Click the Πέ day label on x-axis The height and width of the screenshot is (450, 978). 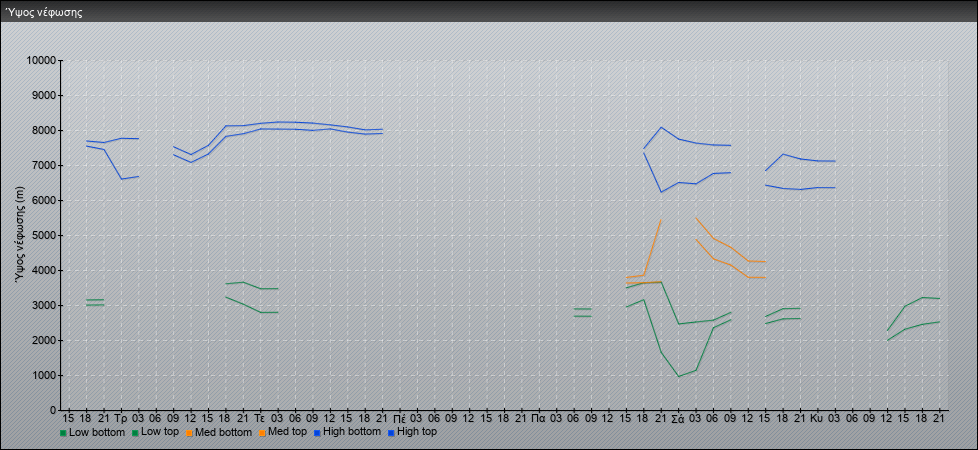[399, 418]
